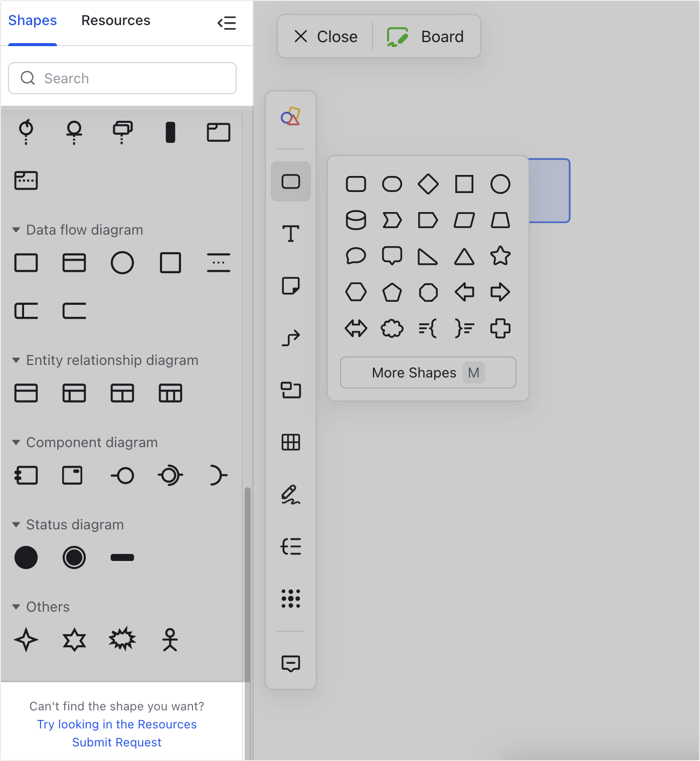Open the colorful shapes library icon
Viewport: 700px width, 761px height.
click(x=291, y=117)
